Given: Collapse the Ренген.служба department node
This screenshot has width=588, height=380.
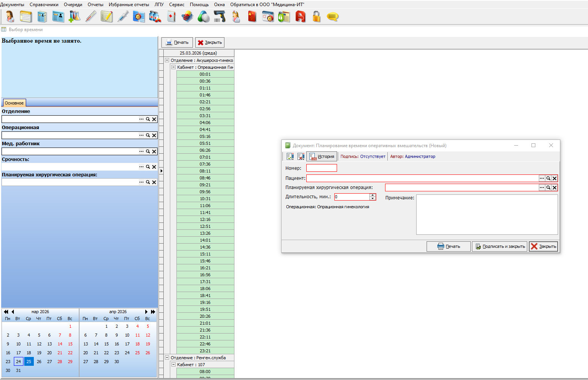Looking at the screenshot, I should [x=167, y=358].
